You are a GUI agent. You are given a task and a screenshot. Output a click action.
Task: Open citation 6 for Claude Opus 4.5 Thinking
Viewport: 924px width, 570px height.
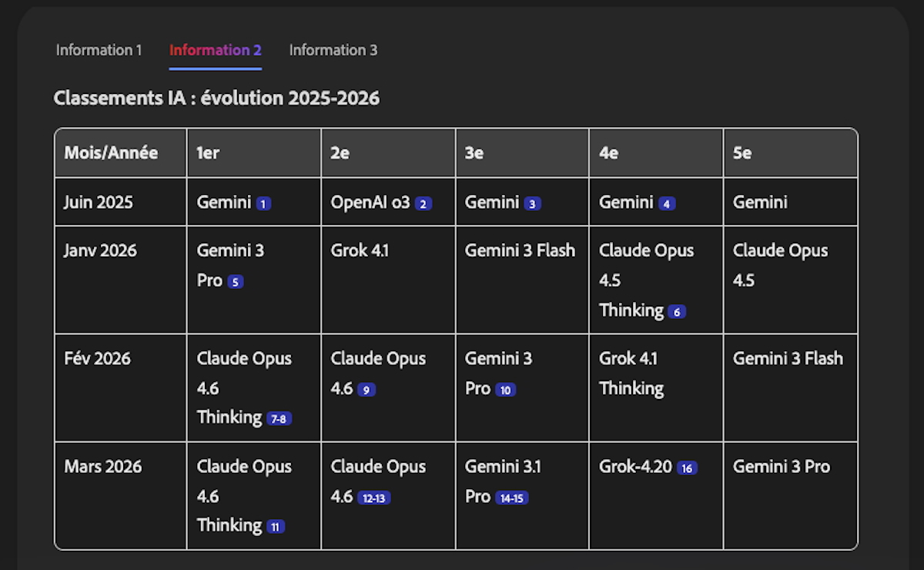point(677,312)
